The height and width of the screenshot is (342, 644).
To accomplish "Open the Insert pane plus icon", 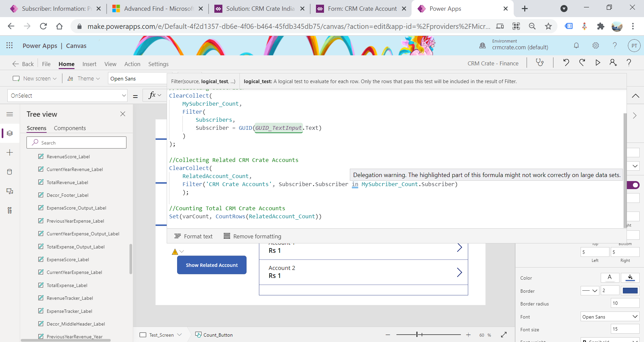I will coord(10,152).
